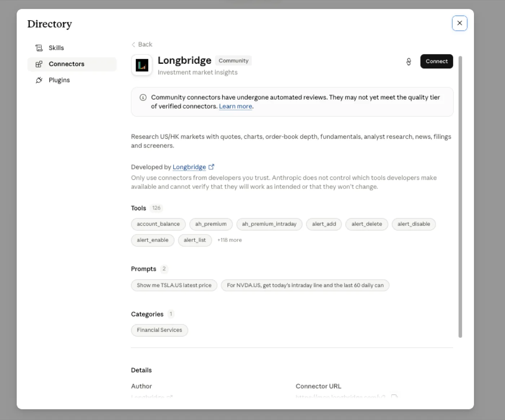Select the alert_delete tool chip

pos(367,224)
